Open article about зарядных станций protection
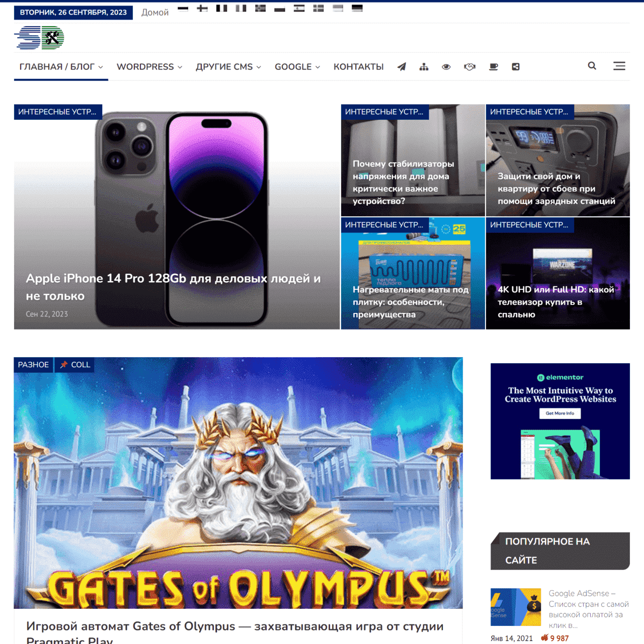The image size is (644, 644). pos(556,189)
